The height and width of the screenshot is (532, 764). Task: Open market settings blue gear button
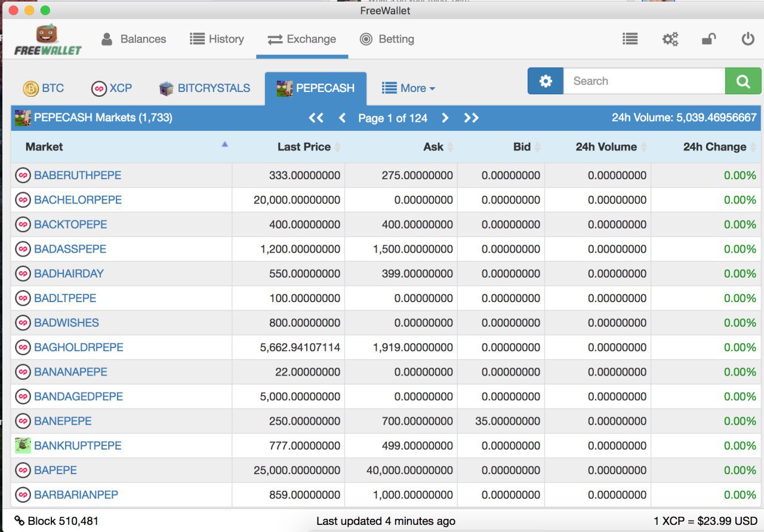(546, 81)
